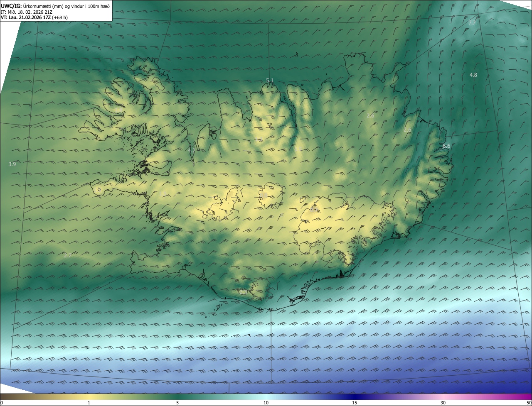Click the 15 tick on the colour scale
532x406 pixels.
pyautogui.click(x=355, y=403)
